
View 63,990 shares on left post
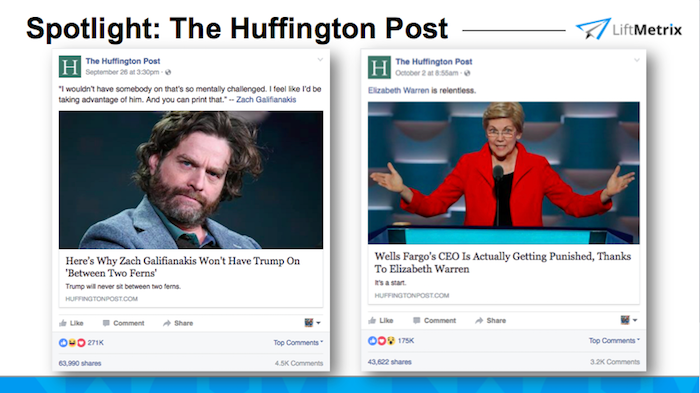[80, 363]
